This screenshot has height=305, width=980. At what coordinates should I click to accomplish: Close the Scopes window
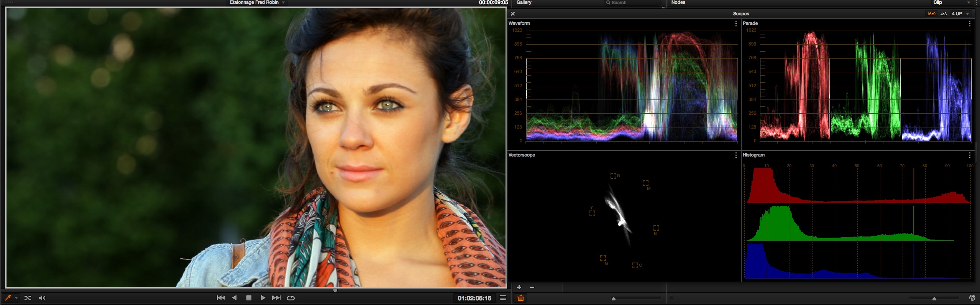point(513,14)
